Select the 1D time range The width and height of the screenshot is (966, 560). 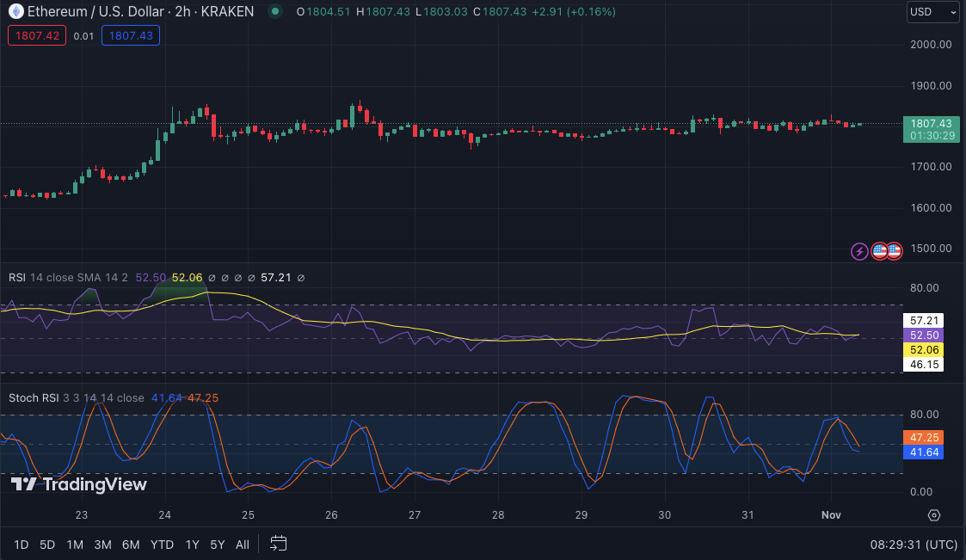22,545
